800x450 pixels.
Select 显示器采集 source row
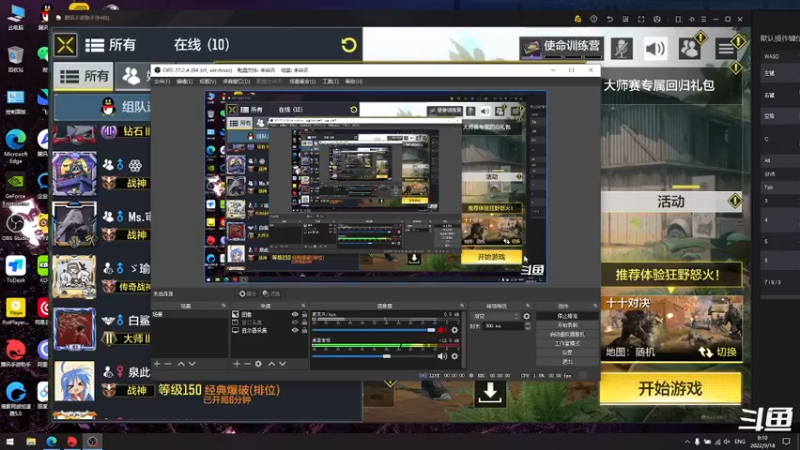point(269,331)
